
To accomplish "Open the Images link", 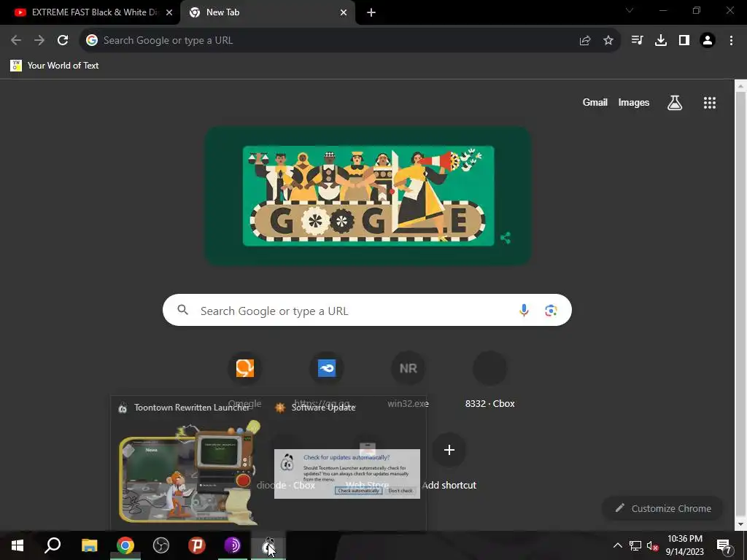I will click(634, 102).
